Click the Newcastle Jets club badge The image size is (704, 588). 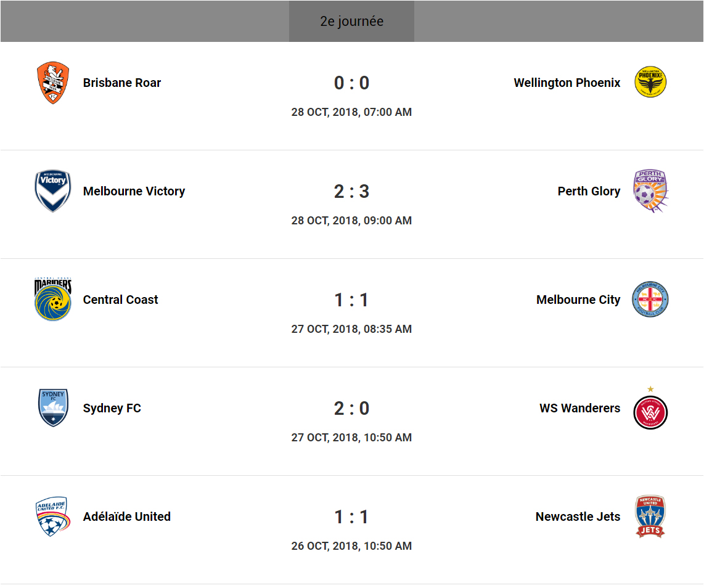pos(650,517)
